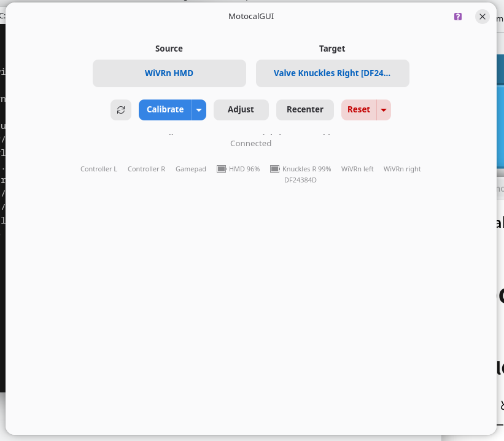The image size is (504, 441).
Task: Open the Source device selector WiVRn HMD
Action: pos(169,73)
